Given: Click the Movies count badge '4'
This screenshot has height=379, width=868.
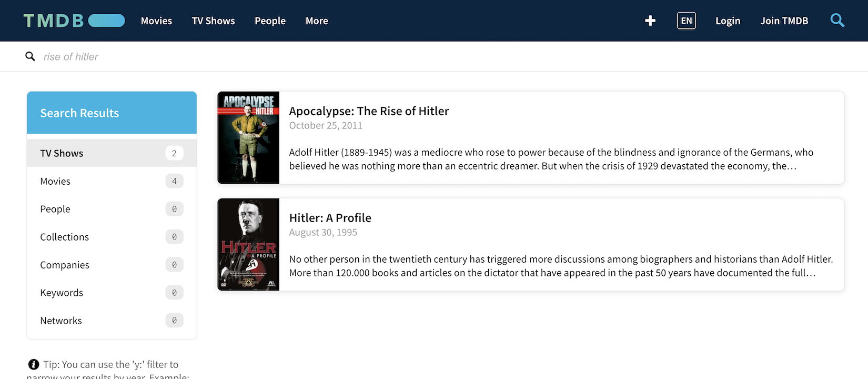Looking at the screenshot, I should pyautogui.click(x=174, y=181).
